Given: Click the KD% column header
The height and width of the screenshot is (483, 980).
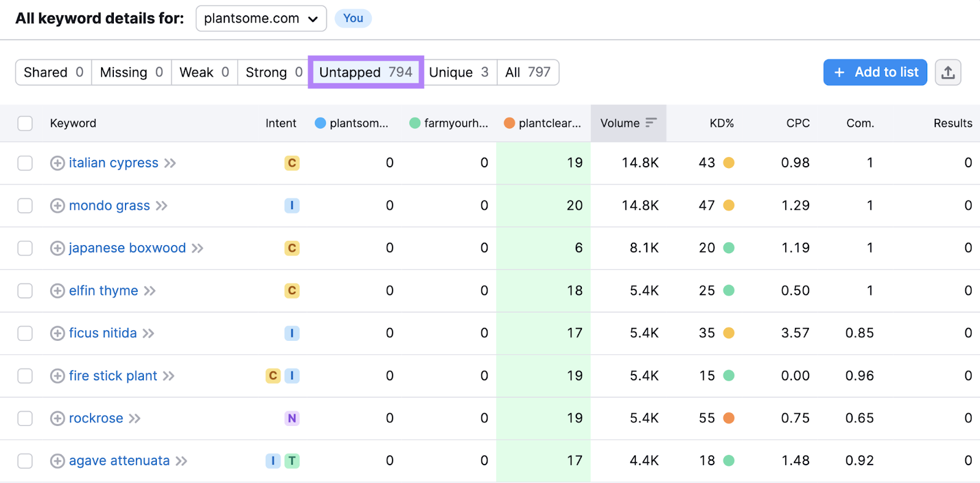Looking at the screenshot, I should pyautogui.click(x=722, y=123).
